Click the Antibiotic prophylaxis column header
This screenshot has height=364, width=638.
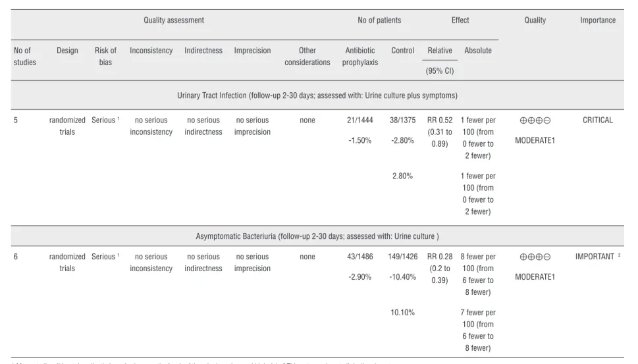(360, 56)
